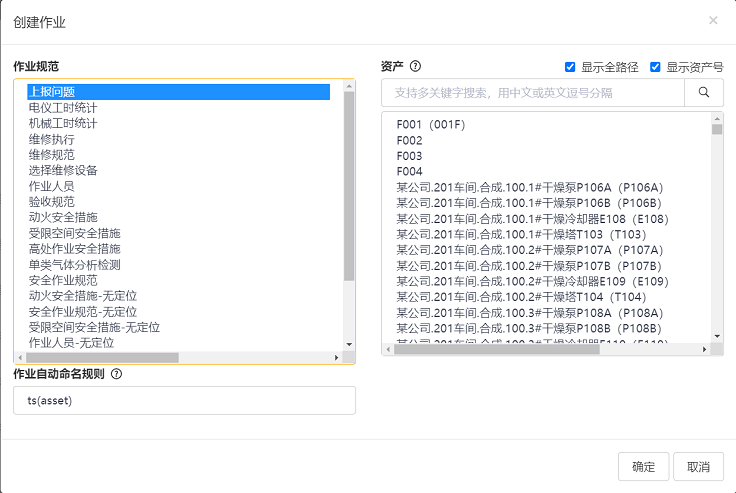Viewport: 736px width, 493px height.
Task: Choose 维修执行 from the 作业规范 list
Action: tap(52, 139)
